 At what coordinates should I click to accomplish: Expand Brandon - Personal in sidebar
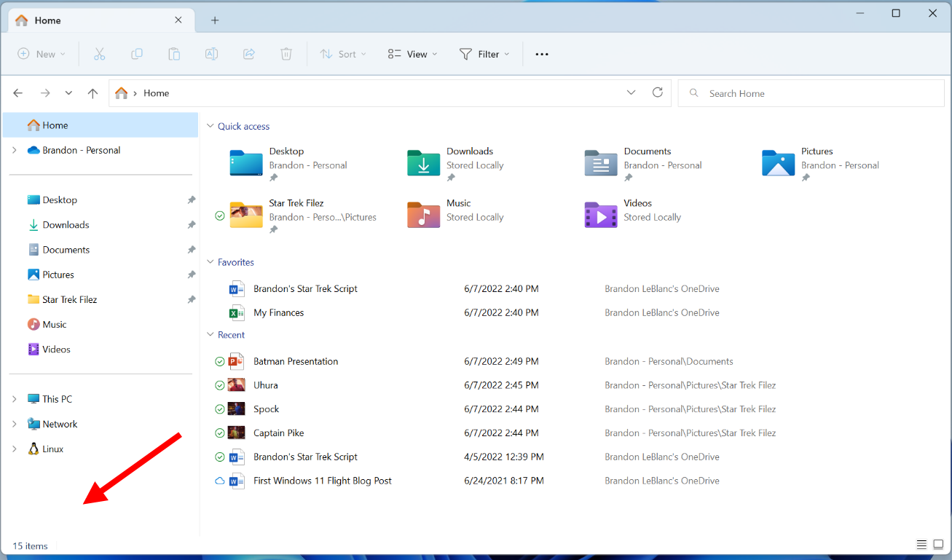[x=14, y=150]
